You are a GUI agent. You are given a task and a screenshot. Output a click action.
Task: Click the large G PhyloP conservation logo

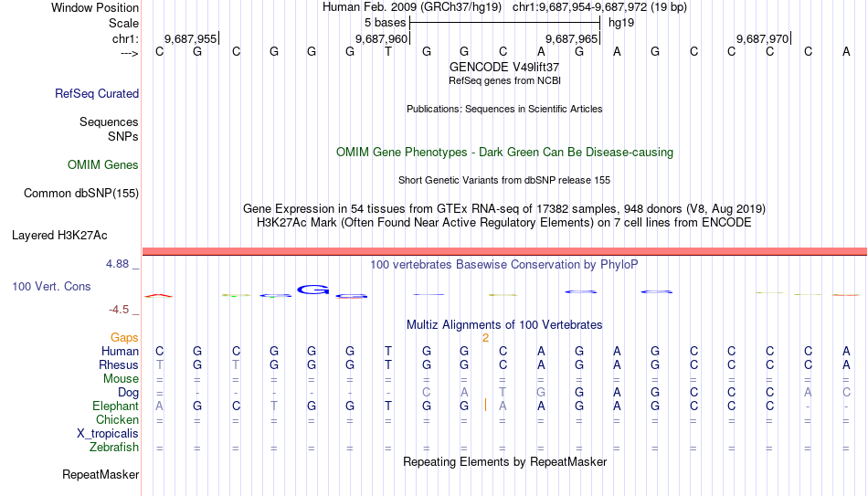[312, 290]
